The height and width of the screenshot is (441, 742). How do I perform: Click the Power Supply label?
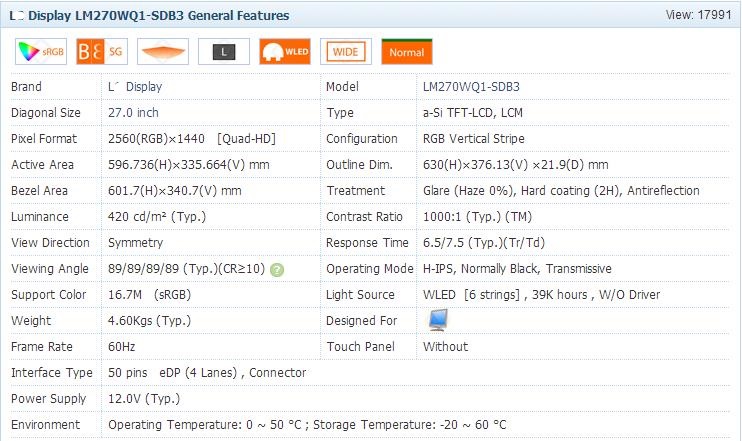(48, 399)
